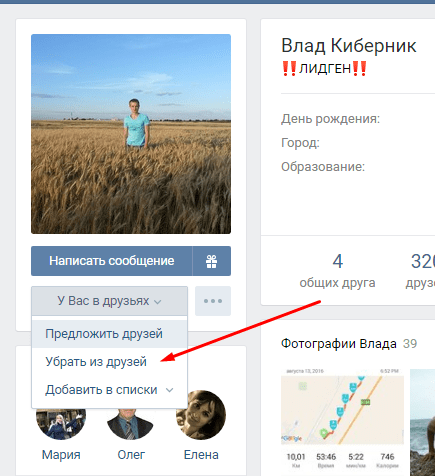Click the name Мария under the avatar

[61, 455]
